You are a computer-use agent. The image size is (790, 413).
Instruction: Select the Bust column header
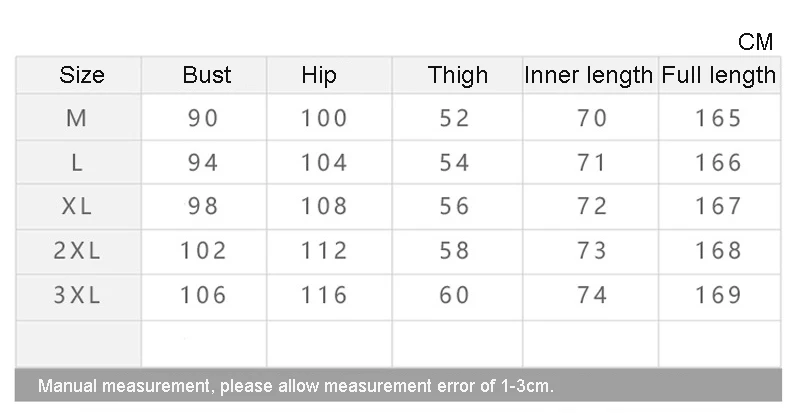click(207, 75)
